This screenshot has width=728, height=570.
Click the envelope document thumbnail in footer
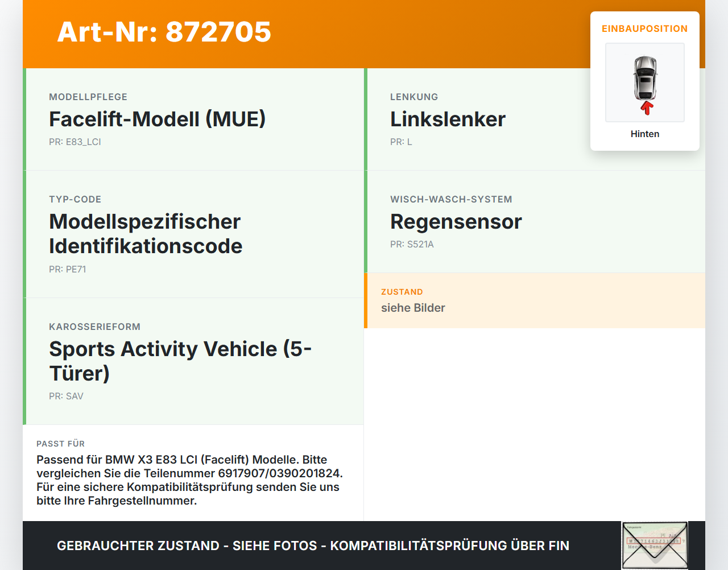click(x=655, y=546)
